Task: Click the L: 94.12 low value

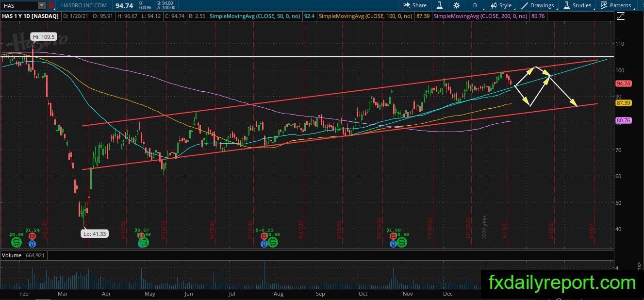Action: [x=152, y=16]
